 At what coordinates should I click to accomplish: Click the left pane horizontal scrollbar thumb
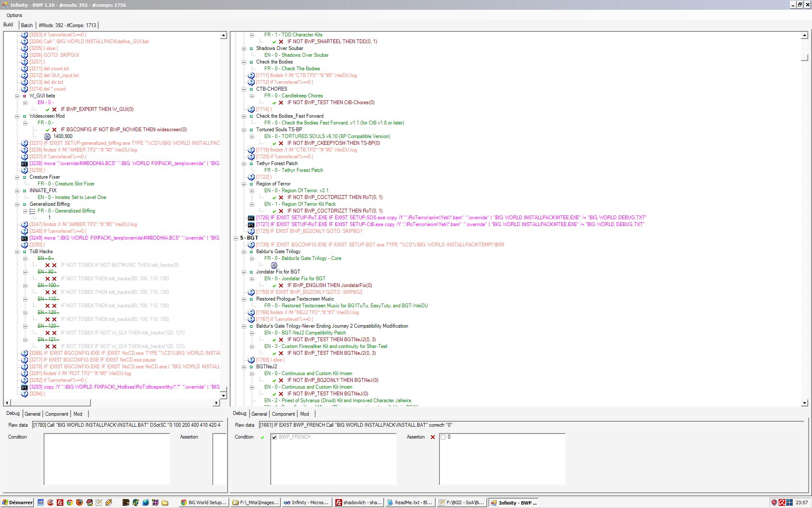coord(51,403)
